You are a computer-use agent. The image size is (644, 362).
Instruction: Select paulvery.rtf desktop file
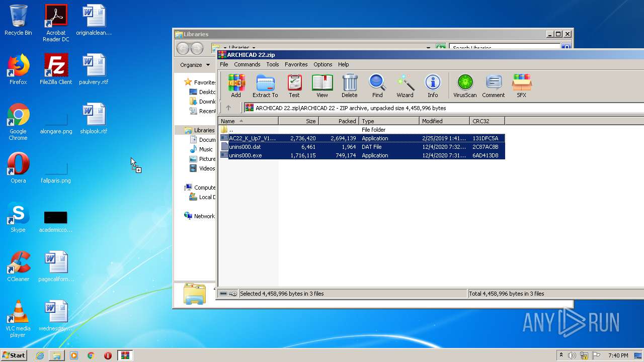coord(94,69)
